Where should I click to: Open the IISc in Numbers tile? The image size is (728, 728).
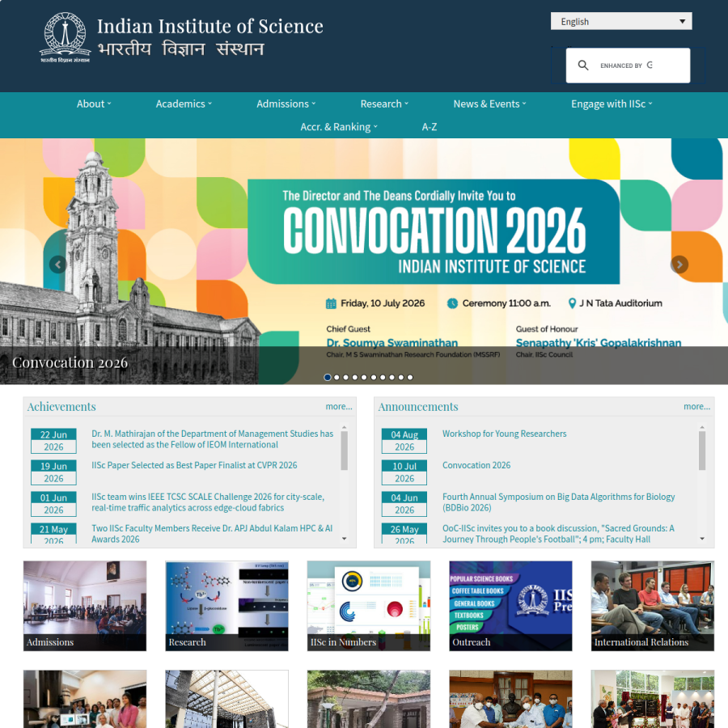369,605
